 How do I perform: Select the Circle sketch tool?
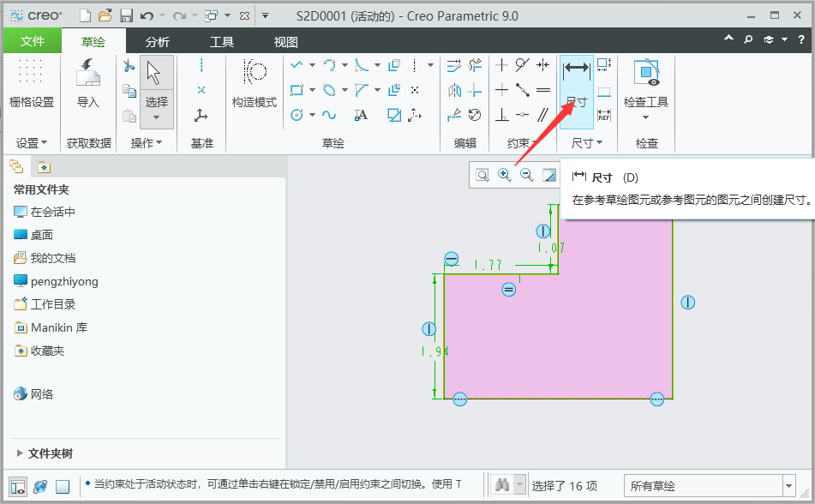[297, 115]
